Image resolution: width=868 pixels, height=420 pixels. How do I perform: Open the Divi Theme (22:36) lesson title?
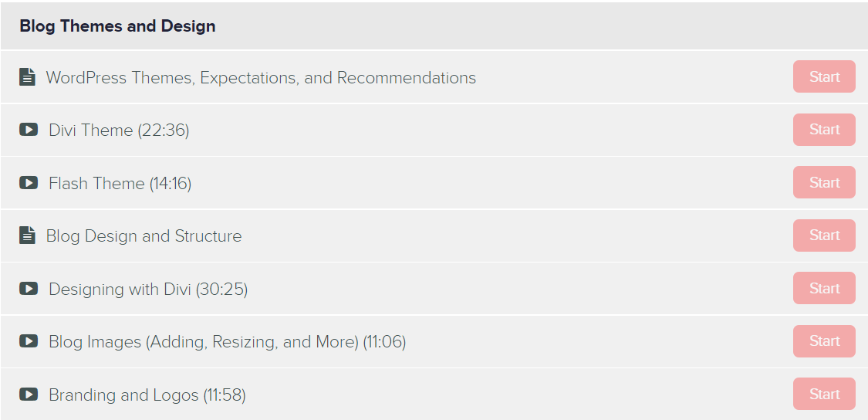119,130
